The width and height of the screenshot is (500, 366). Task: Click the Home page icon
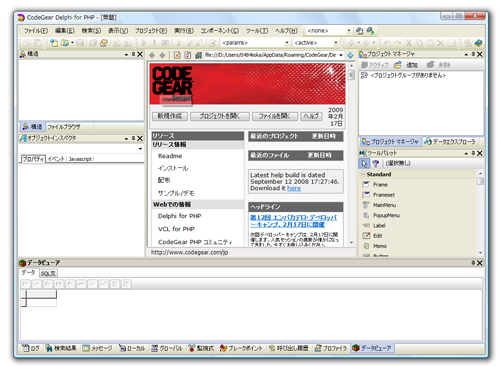[x=199, y=55]
